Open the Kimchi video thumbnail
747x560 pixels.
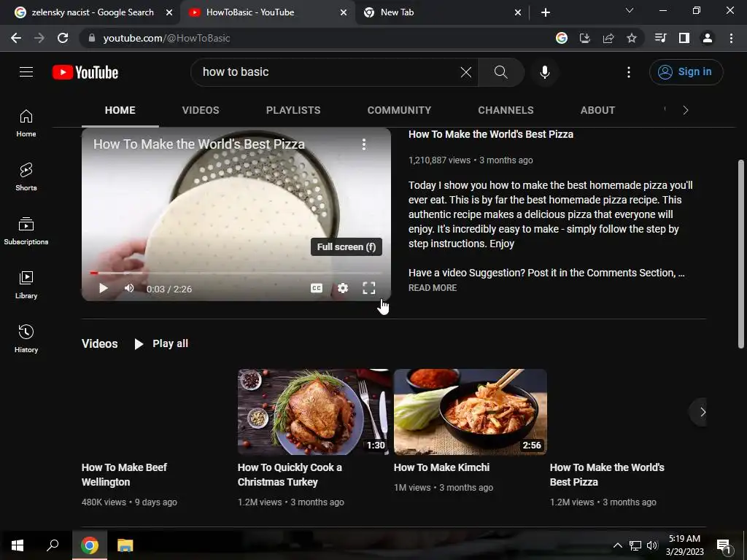coord(471,412)
